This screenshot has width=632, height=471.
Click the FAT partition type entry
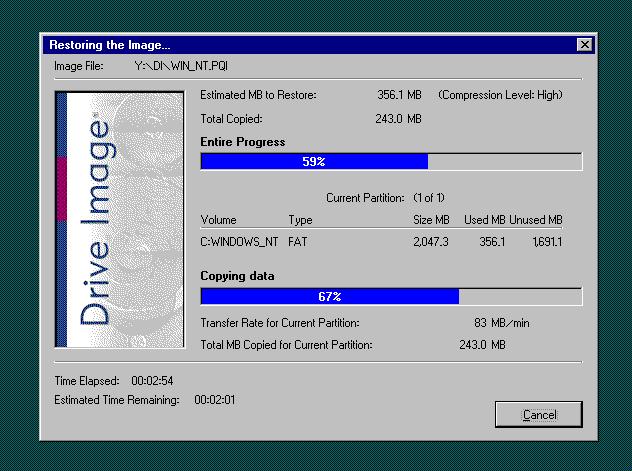point(298,242)
